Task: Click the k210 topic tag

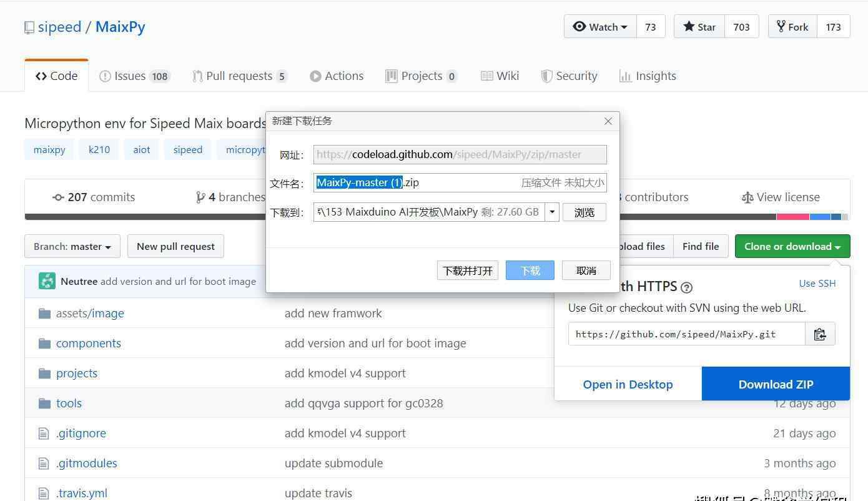Action: tap(99, 150)
